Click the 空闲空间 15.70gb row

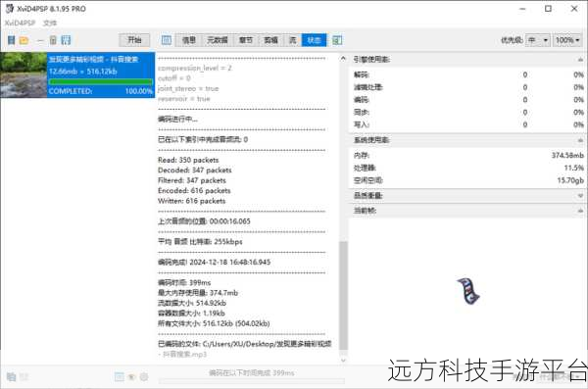468,180
